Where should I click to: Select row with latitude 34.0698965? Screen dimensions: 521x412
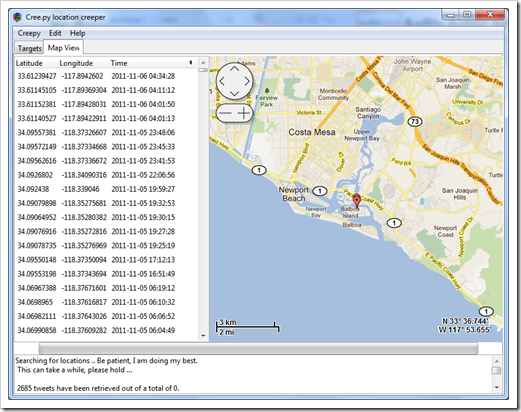click(x=106, y=302)
